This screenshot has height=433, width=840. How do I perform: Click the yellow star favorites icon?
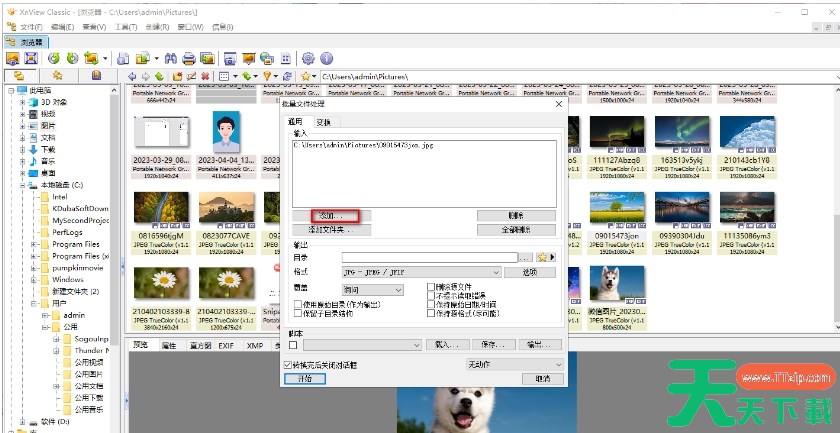pyautogui.click(x=306, y=76)
